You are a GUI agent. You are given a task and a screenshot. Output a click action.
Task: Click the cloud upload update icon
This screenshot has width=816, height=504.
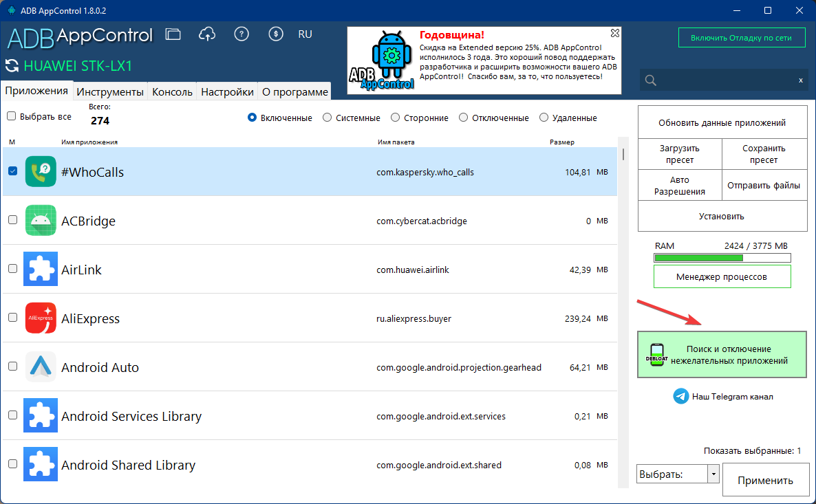pos(207,34)
